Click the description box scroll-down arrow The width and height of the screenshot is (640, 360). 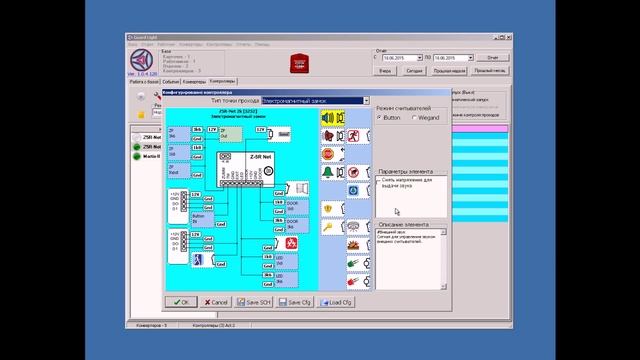[x=444, y=287]
